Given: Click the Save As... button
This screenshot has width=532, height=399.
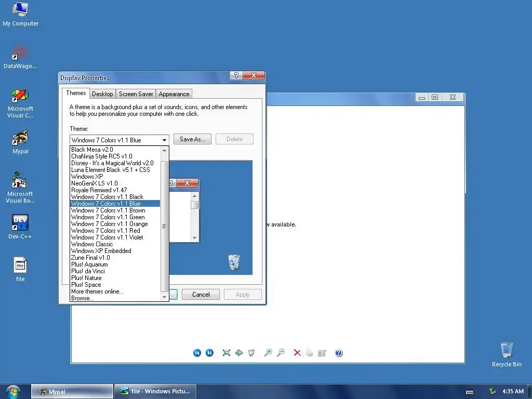Looking at the screenshot, I should coord(192,139).
